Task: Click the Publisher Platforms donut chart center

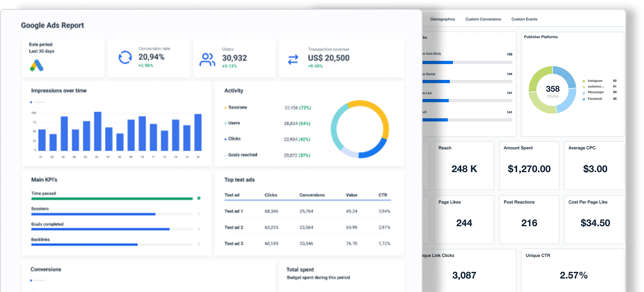Action: [552, 90]
